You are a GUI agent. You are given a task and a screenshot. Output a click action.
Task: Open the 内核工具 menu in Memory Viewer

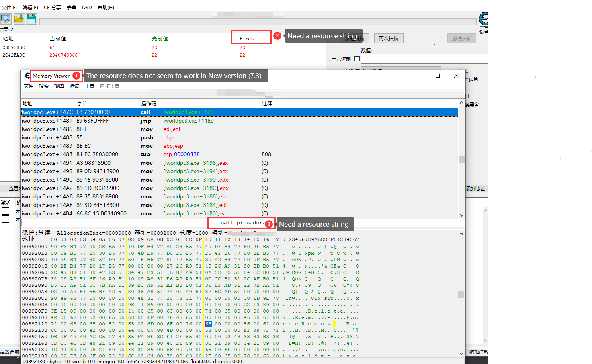tap(109, 86)
